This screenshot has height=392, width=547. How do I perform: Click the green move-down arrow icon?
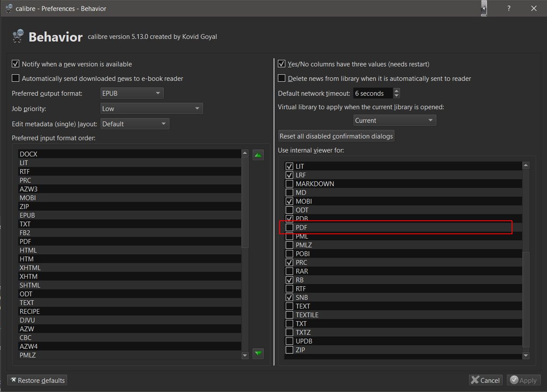pos(258,353)
